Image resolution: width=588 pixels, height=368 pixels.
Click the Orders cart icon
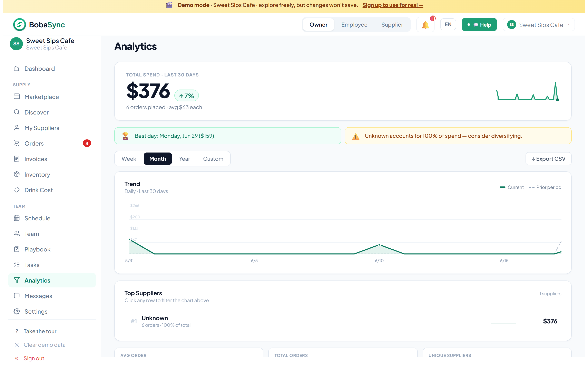[x=17, y=143]
